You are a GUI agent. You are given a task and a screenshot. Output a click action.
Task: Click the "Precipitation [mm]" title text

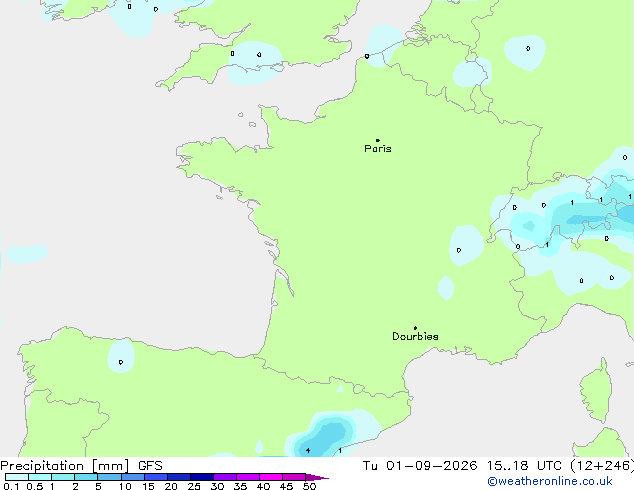click(65, 466)
